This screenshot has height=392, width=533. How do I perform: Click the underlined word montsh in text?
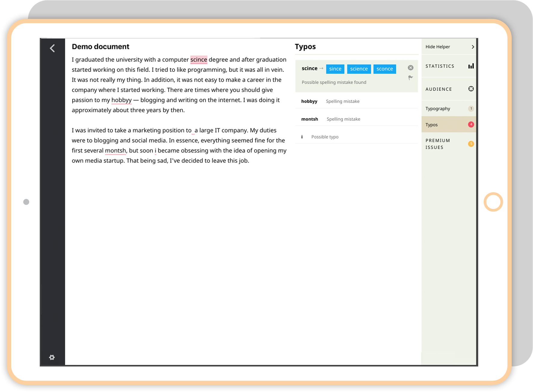[x=115, y=150]
